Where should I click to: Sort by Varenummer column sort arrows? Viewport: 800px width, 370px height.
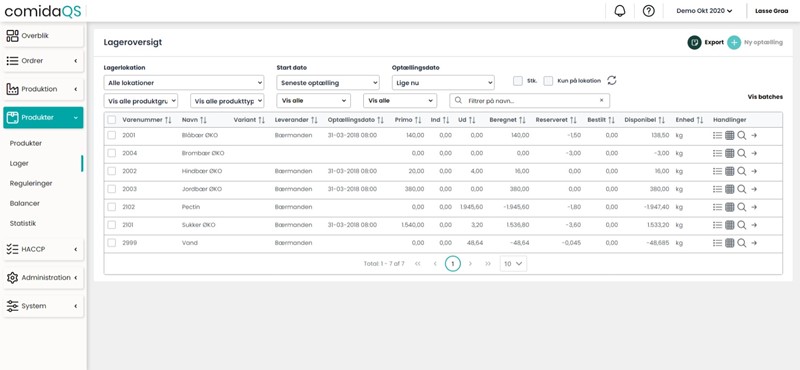coord(168,120)
